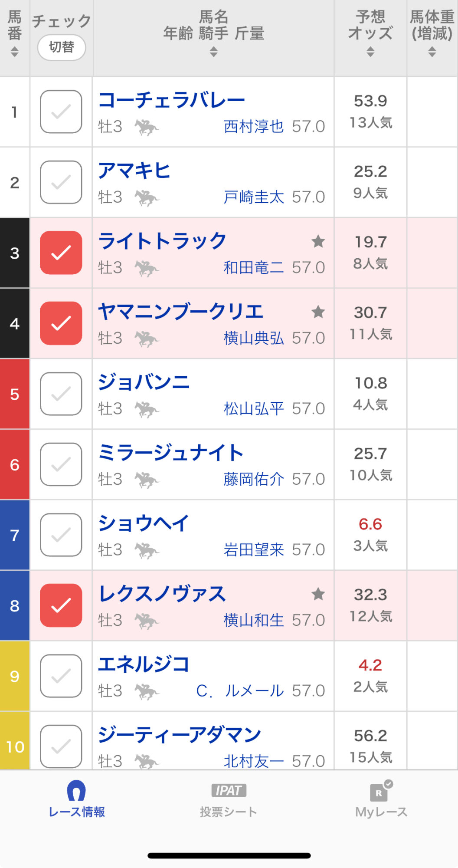Click star icon next to ヤマニンブークリエ
Screen dimensions: 458x868
pos(318,312)
